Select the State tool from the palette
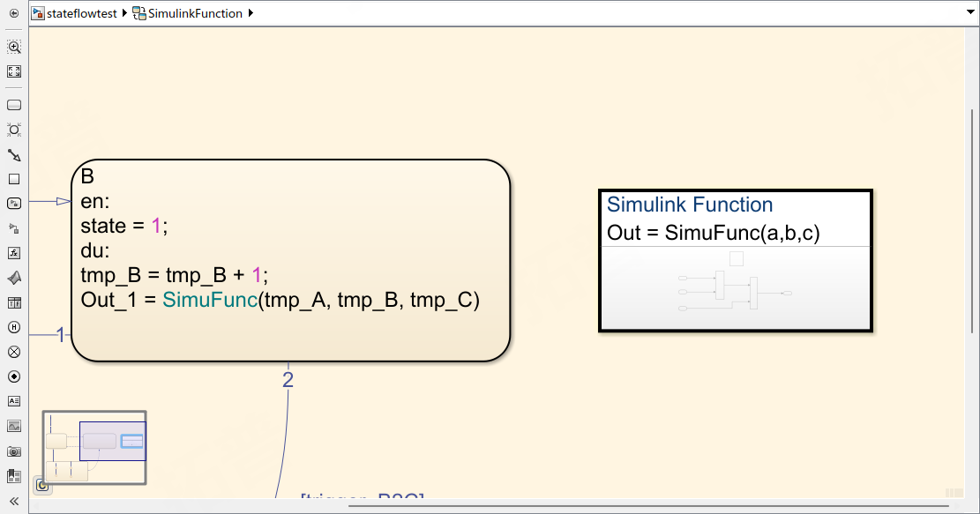 pyautogui.click(x=13, y=104)
